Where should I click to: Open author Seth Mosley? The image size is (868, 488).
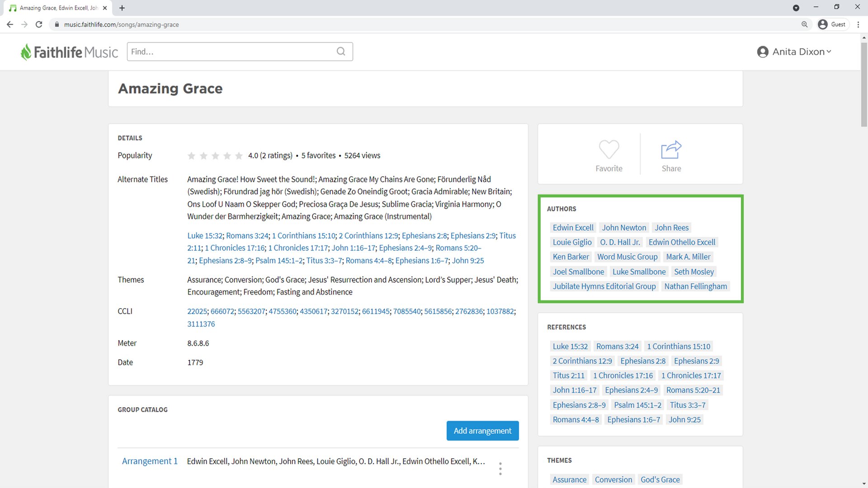(693, 272)
